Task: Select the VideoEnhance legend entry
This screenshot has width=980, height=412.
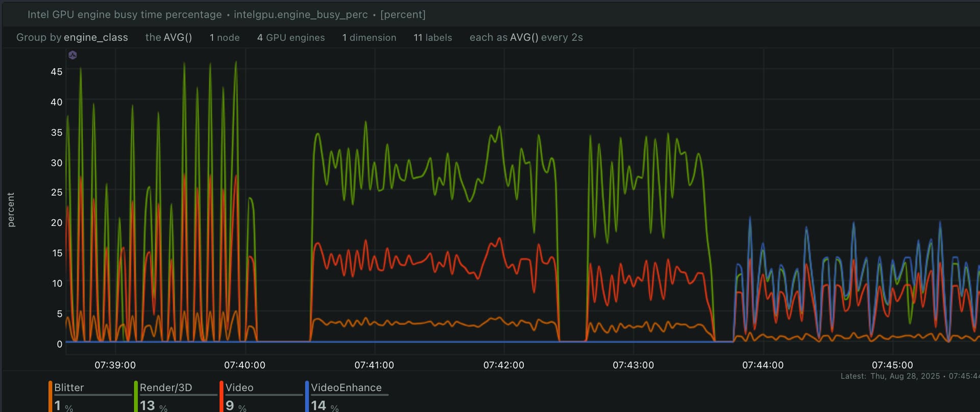Action: tap(346, 388)
